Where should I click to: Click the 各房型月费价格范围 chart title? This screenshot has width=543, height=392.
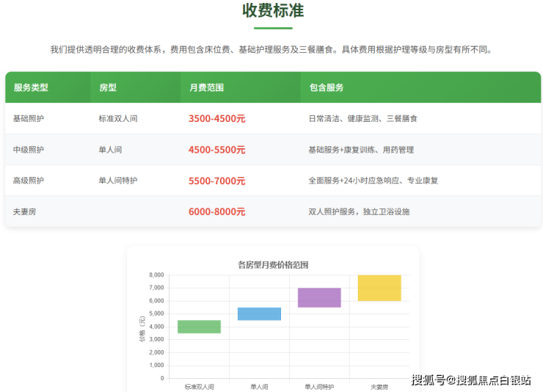point(273,264)
